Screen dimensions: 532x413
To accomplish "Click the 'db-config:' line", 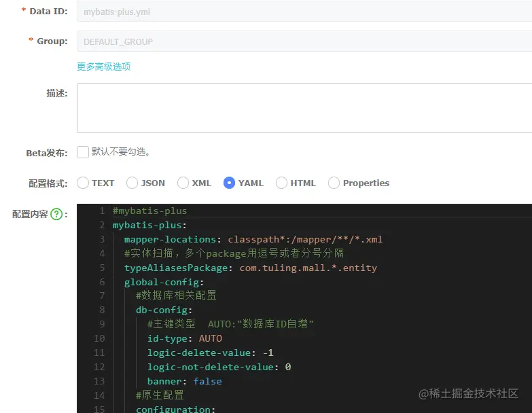I will click(x=164, y=310).
